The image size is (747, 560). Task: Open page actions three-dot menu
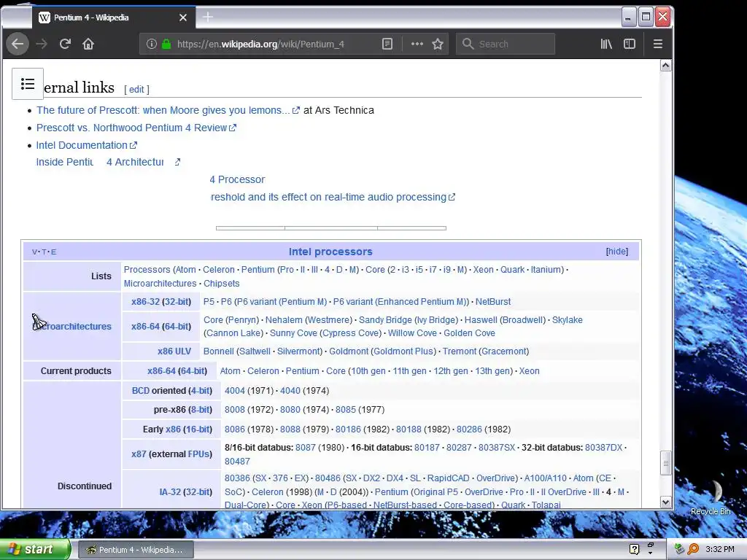(x=417, y=44)
